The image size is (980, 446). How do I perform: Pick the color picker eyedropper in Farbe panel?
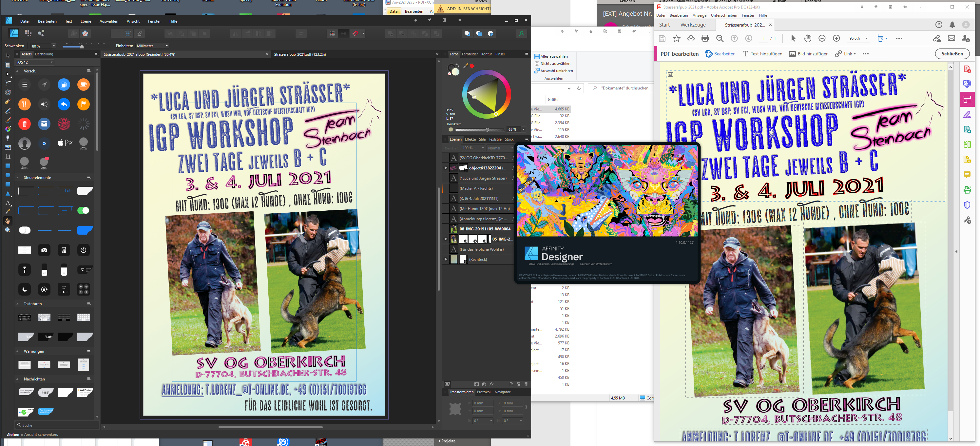[466, 66]
